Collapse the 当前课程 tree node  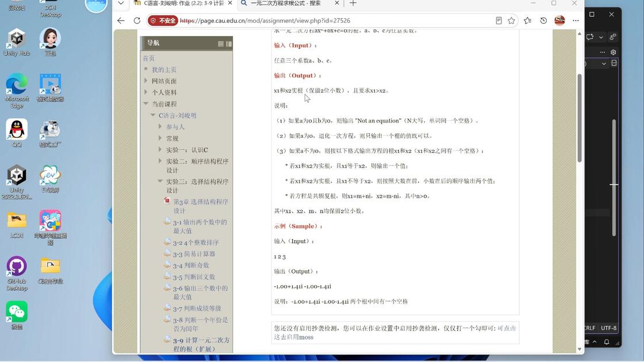pyautogui.click(x=146, y=104)
